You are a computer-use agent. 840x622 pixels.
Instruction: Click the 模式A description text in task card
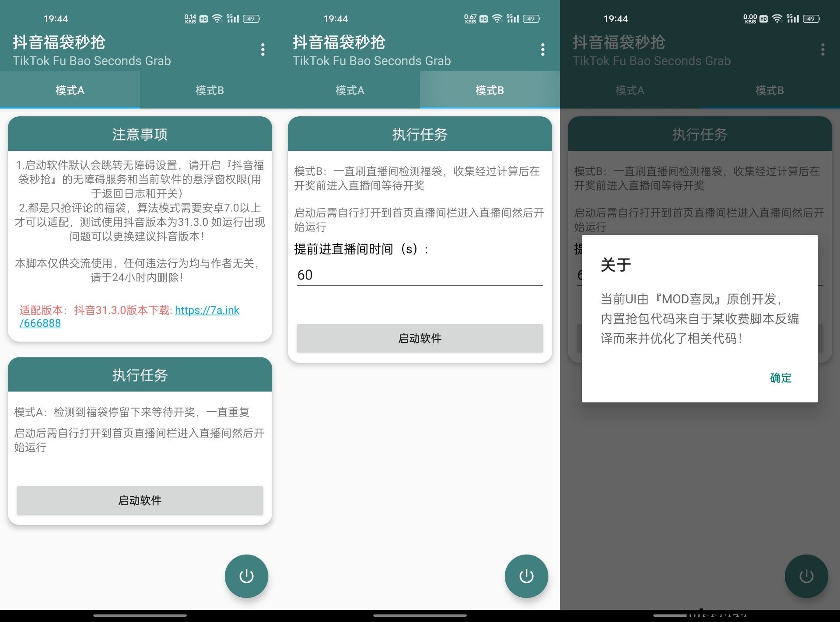(x=132, y=412)
